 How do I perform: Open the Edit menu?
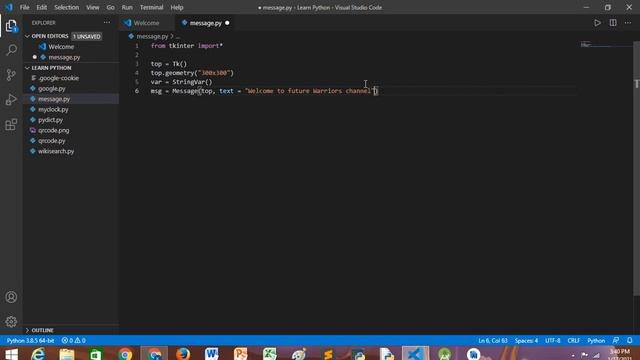pos(42,7)
